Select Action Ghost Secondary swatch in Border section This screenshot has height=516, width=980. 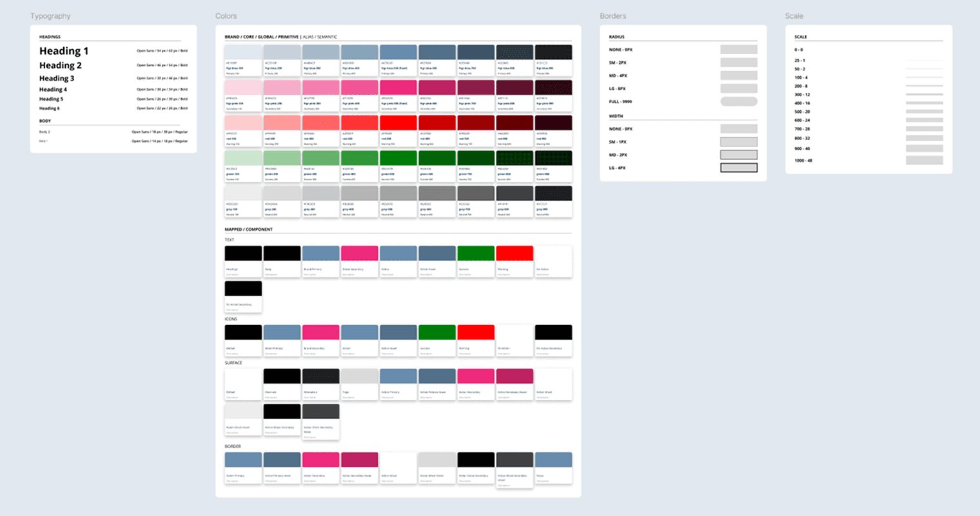(475, 468)
